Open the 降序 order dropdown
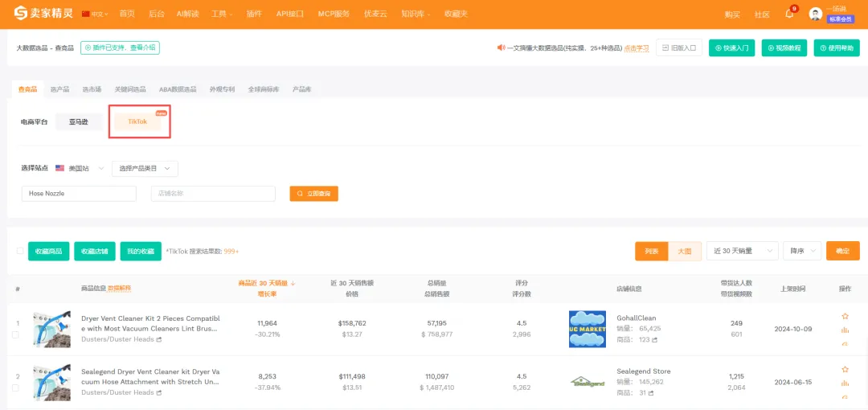This screenshot has width=868, height=410. click(802, 251)
